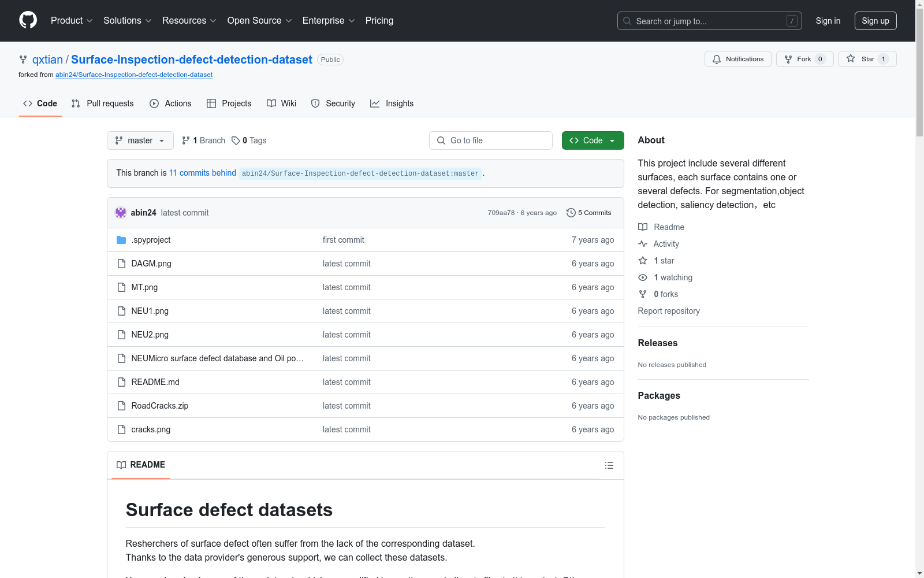Click the bell icon for Notifications

click(717, 59)
